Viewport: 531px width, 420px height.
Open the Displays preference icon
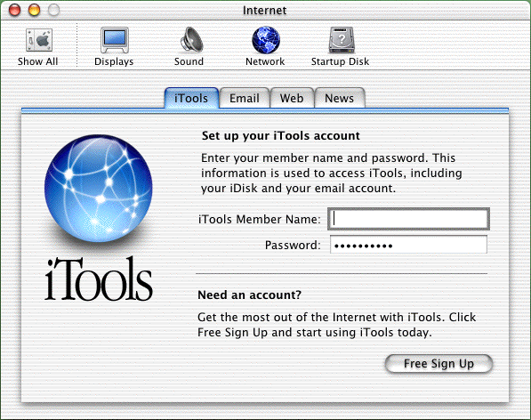[115, 40]
